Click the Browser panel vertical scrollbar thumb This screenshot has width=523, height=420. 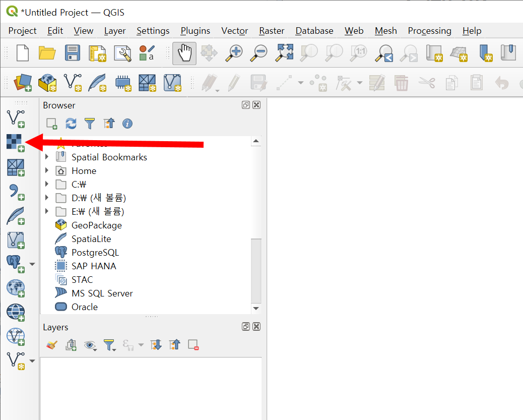pos(256,270)
